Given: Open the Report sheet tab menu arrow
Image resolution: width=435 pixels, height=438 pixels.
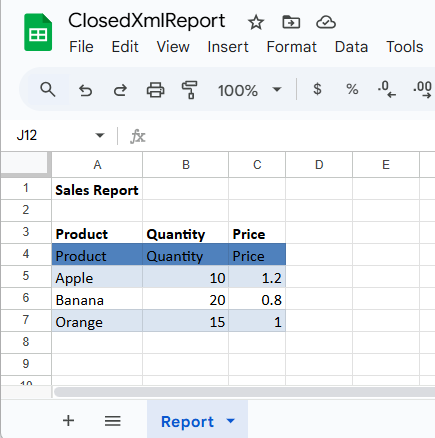Looking at the screenshot, I should click(x=230, y=421).
